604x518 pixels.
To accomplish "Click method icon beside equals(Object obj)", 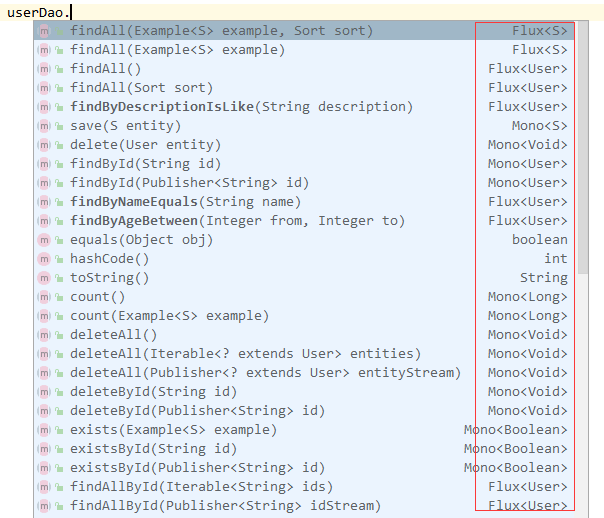I will (x=44, y=240).
